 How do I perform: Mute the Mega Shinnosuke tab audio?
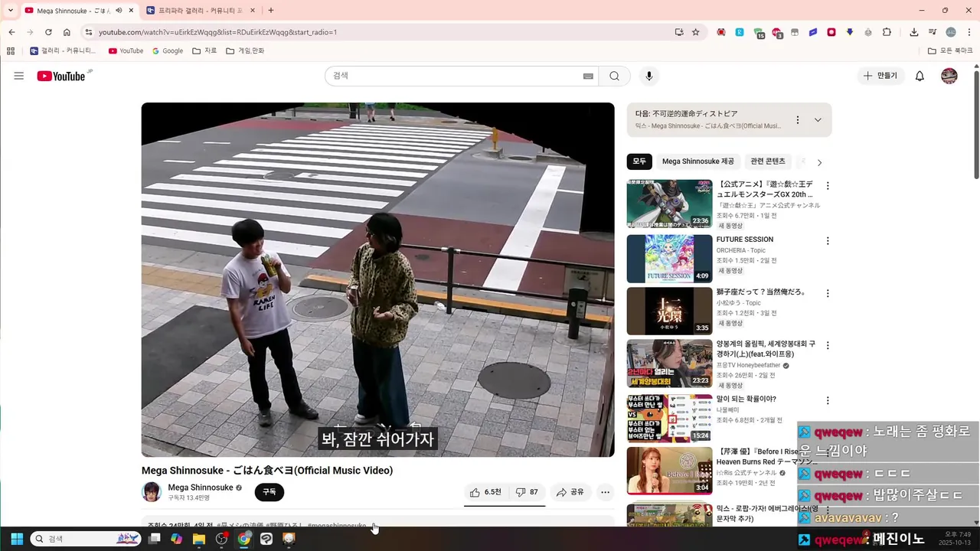[x=119, y=11]
